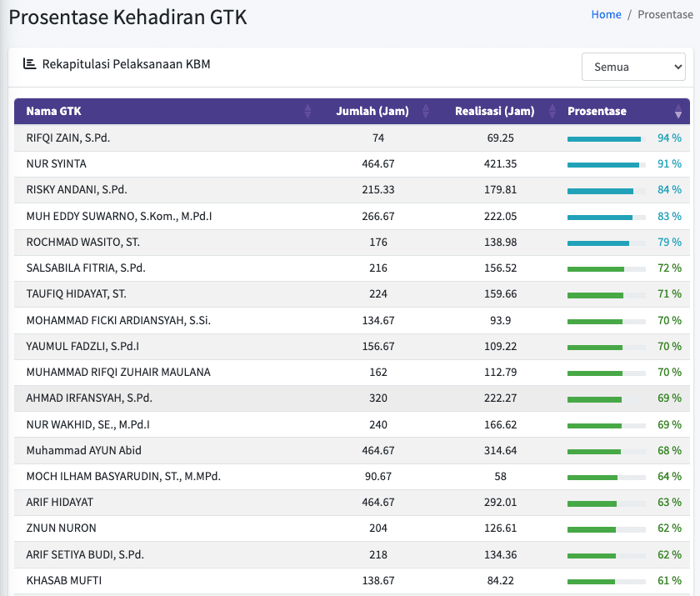Click the 70 % label for YAUMUL FADZLI

669,347
